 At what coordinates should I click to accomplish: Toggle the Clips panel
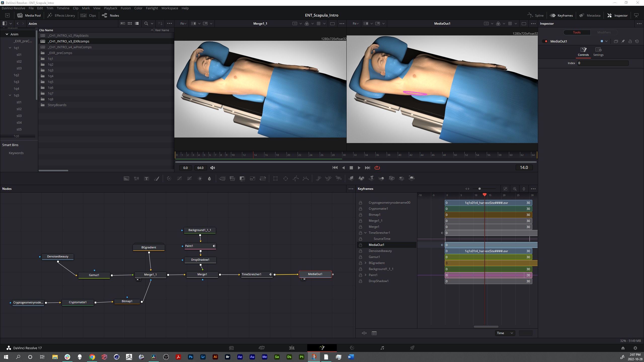pos(88,15)
